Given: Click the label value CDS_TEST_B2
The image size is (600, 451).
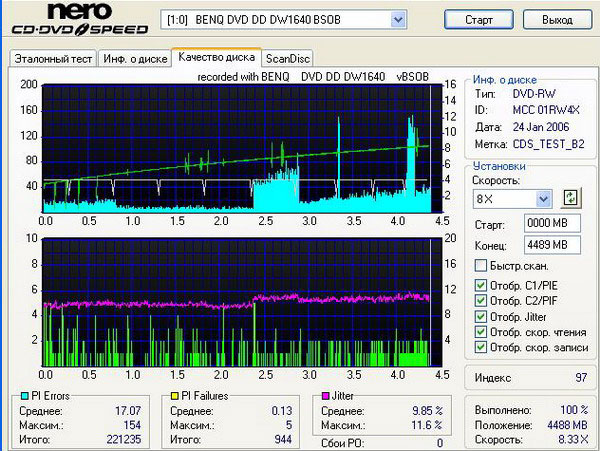Looking at the screenshot, I should 548,144.
